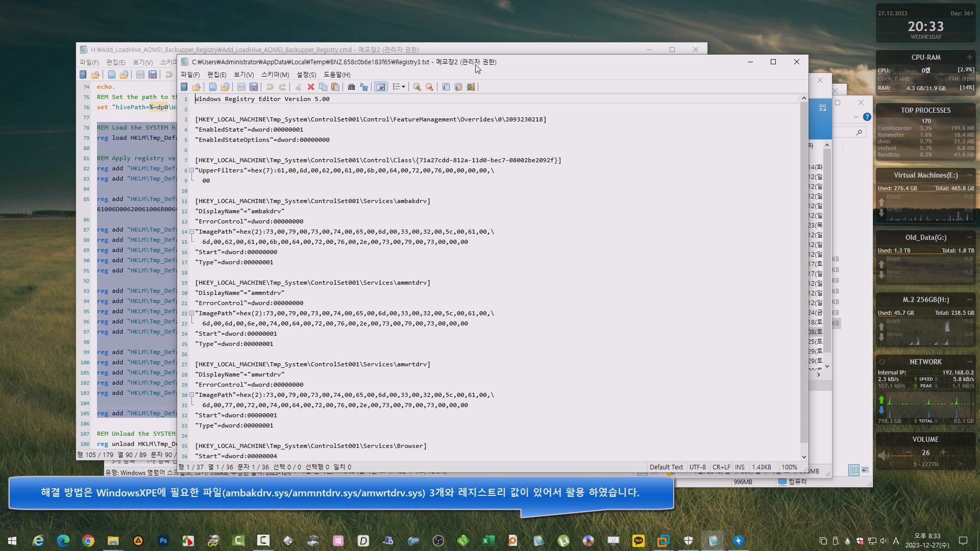Toggle INS insert mode in status bar
Viewport: 980px width, 551px height.
click(740, 467)
